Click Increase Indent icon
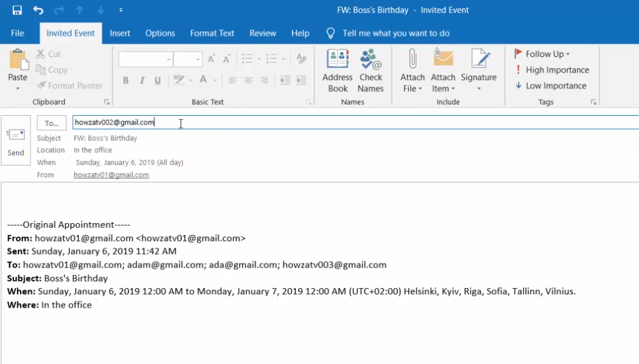The height and width of the screenshot is (364, 639). pos(301,80)
